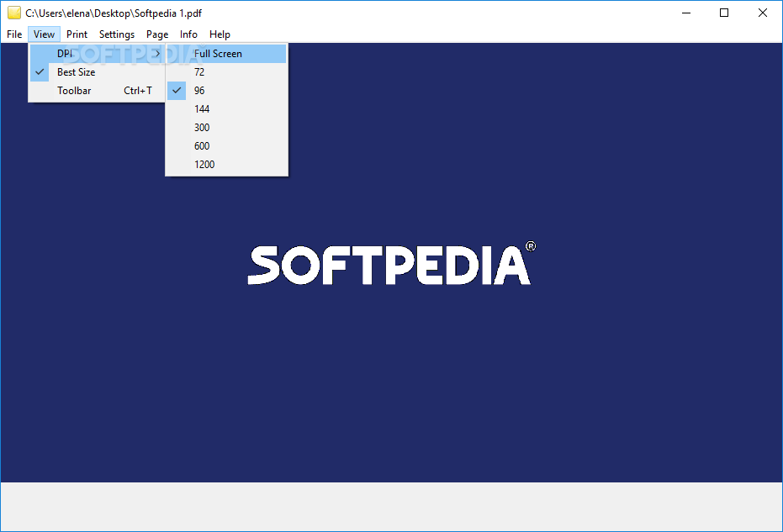The width and height of the screenshot is (783, 532).
Task: Open the Page menu
Action: [x=156, y=34]
